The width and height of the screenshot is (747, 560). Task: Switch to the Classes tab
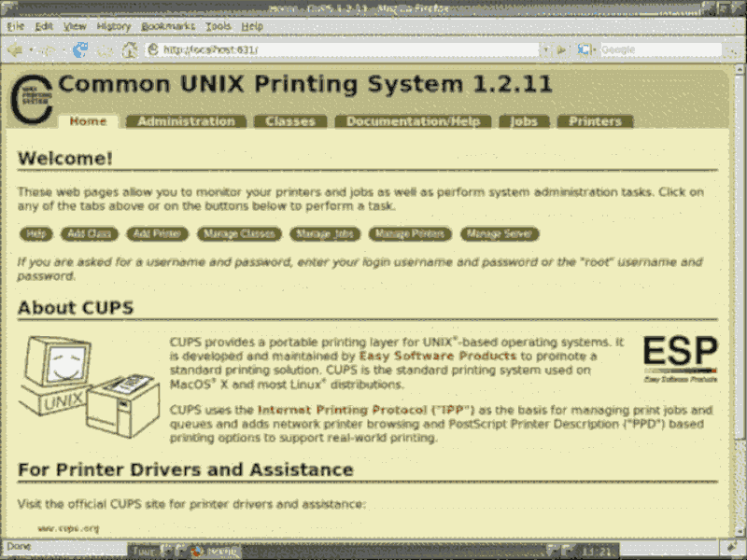pyautogui.click(x=290, y=121)
